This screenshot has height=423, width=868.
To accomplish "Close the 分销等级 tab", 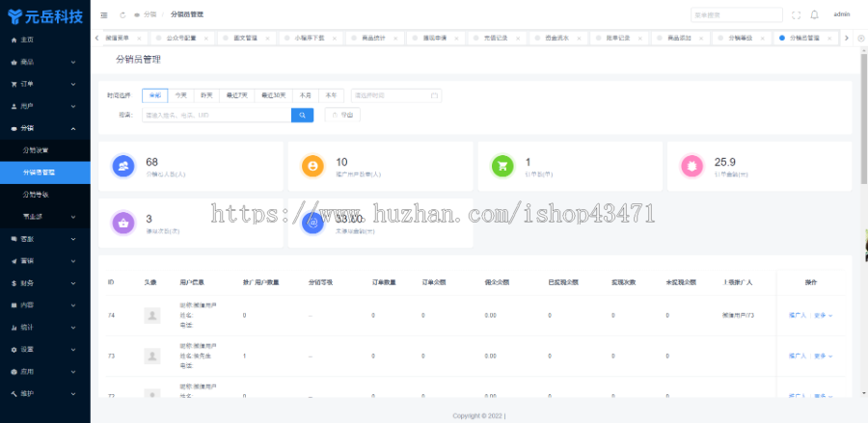I will pos(762,39).
